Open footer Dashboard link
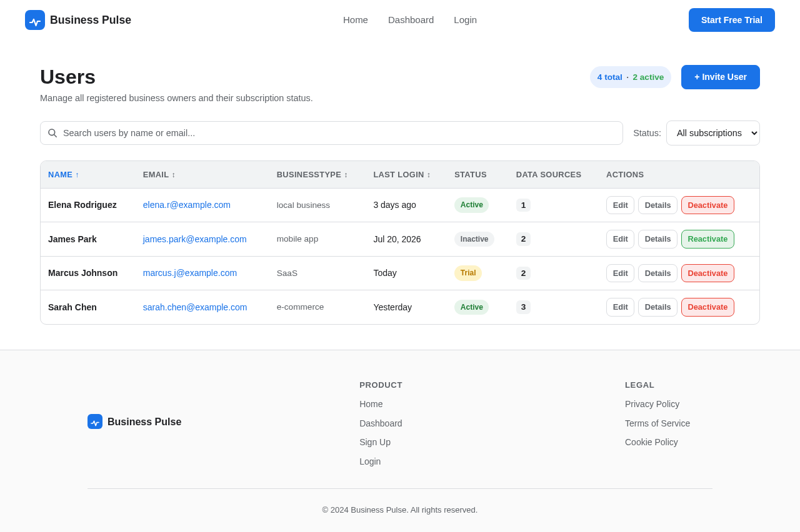 (381, 423)
